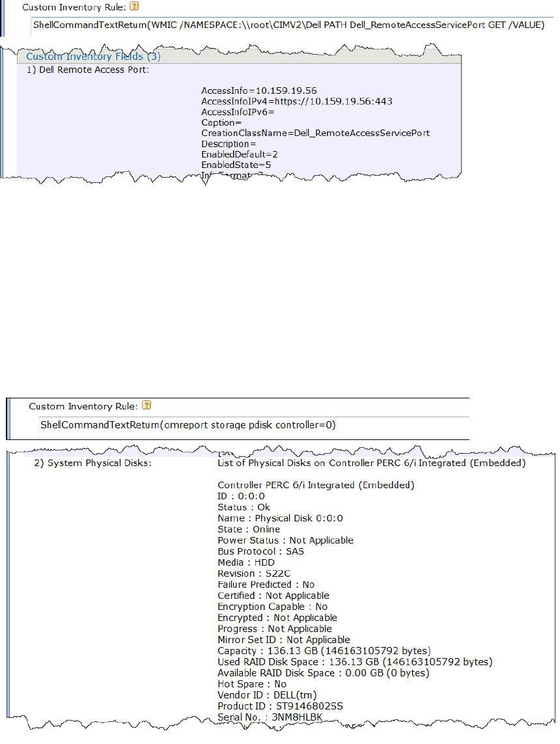Click the help icon beside the lower Custom Inventory Rule label

[147, 405]
